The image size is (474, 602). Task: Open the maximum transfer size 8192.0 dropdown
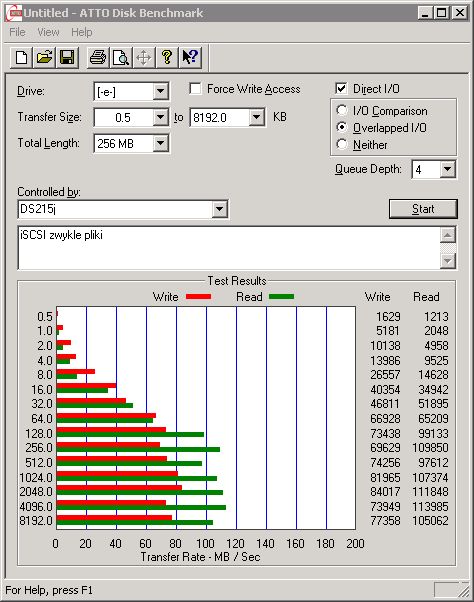coord(256,117)
